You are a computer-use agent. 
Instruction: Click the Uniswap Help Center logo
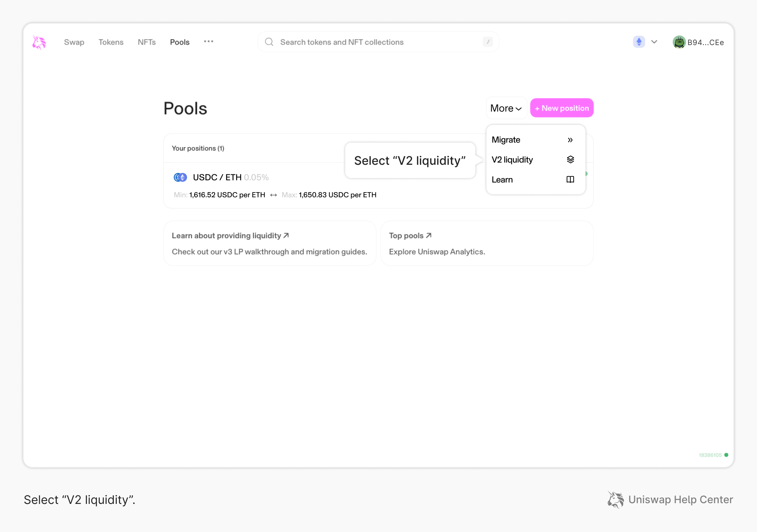(615, 499)
